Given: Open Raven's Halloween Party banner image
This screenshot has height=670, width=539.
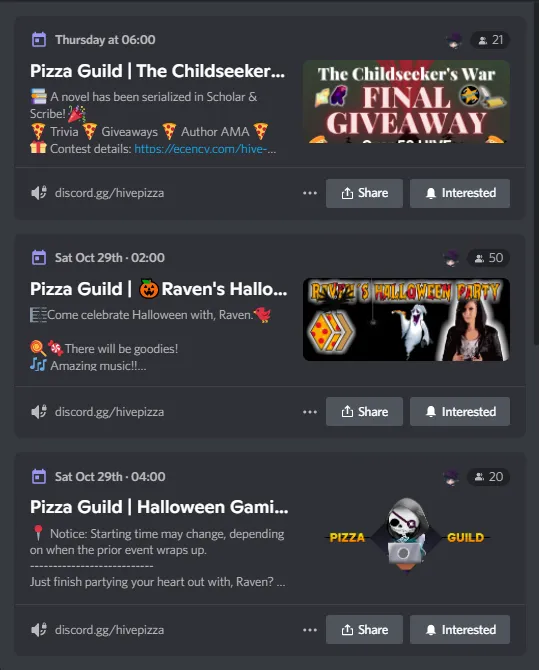Looking at the screenshot, I should click(406, 320).
